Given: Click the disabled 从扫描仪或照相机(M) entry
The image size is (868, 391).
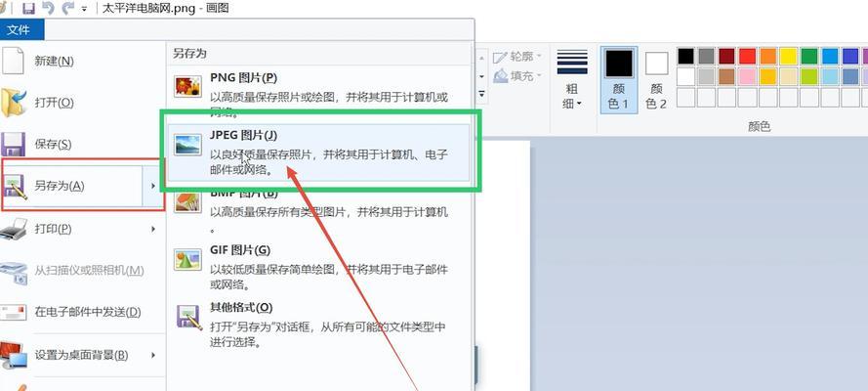Looking at the screenshot, I should (x=83, y=270).
